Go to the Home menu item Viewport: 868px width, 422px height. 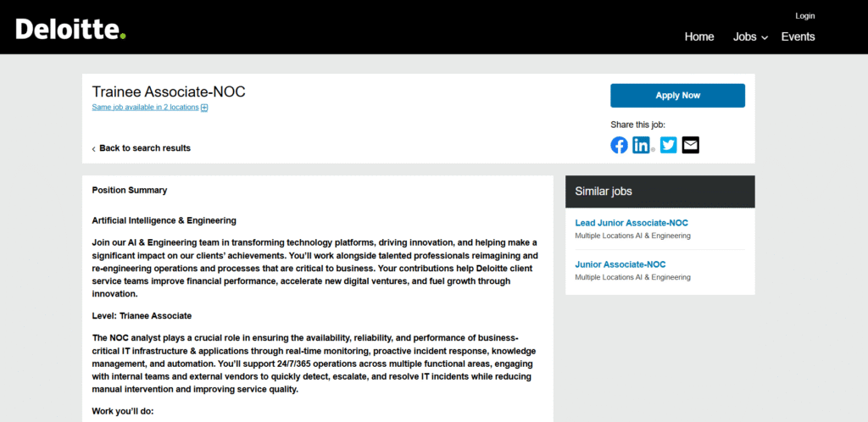tap(699, 36)
